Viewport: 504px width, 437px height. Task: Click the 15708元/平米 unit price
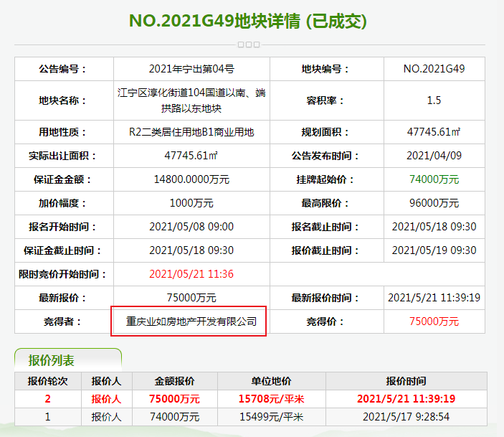tap(272, 399)
